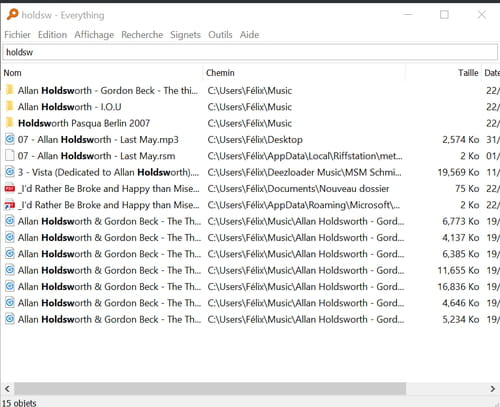Click the AppData\Roaming\Microsoft path cell
500x407 pixels.
click(x=303, y=205)
